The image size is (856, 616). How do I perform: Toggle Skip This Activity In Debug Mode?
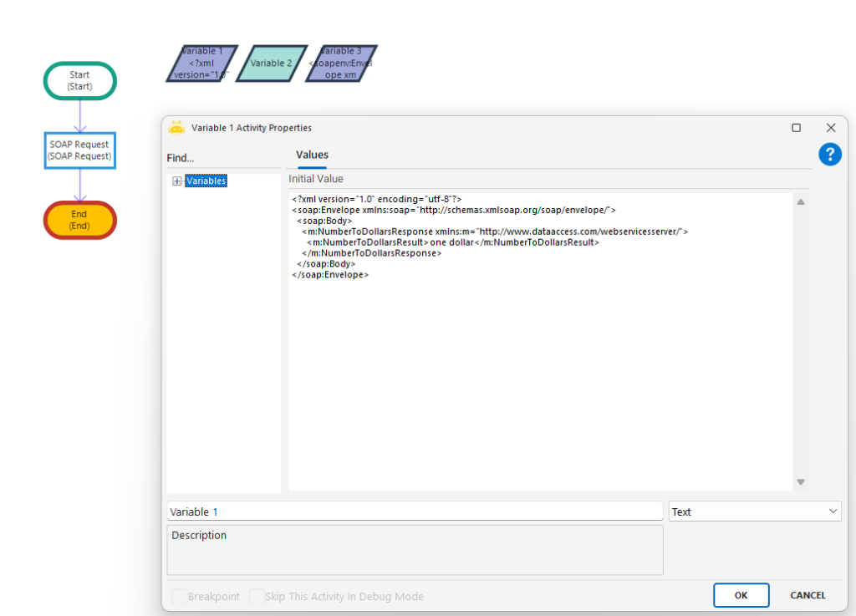point(257,597)
